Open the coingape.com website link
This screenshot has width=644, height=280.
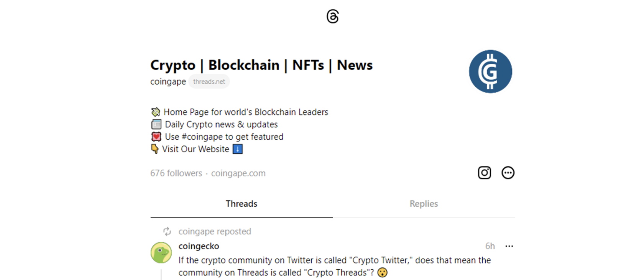coord(238,173)
